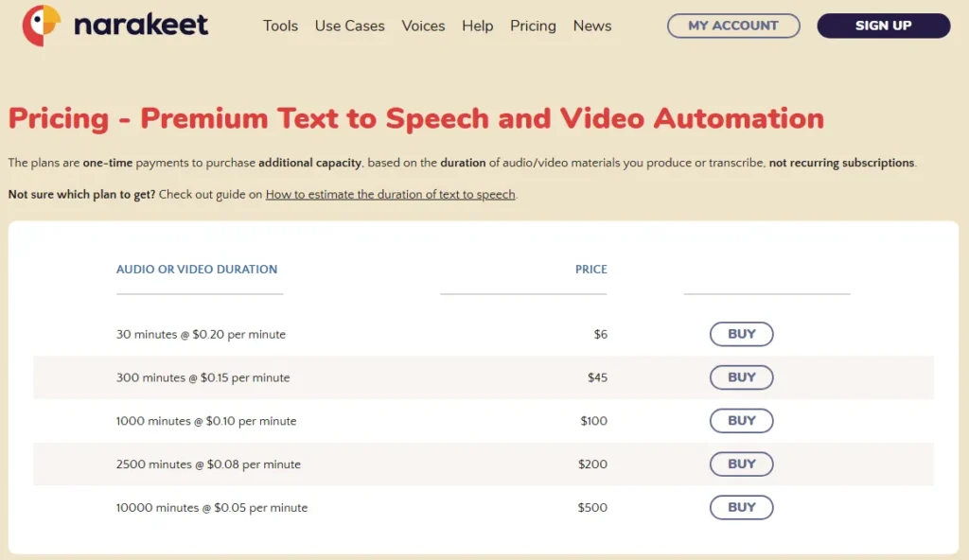Click the AUDIO OR VIDEO DURATION column header
Screen dimensions: 969x560
pyautogui.click(x=197, y=270)
